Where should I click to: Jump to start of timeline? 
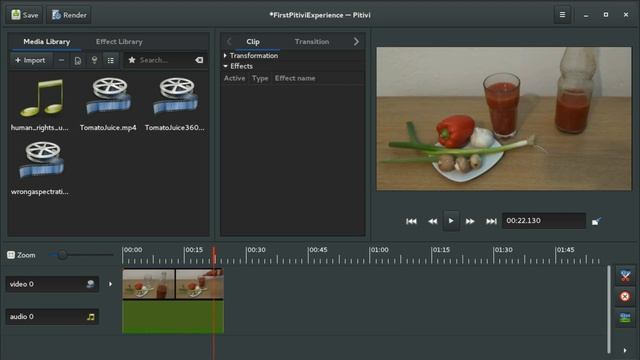click(411, 221)
